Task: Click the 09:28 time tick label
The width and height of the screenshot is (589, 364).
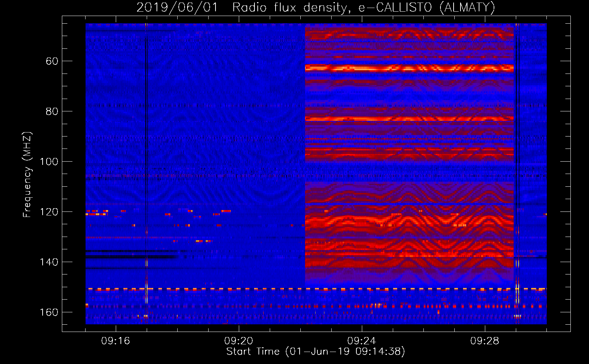Action: [x=485, y=341]
